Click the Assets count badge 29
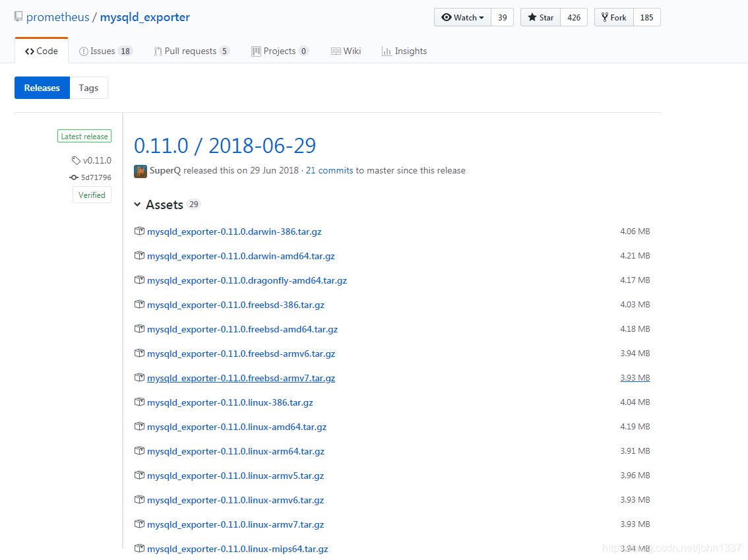Image resolution: width=748 pixels, height=560 pixels. point(193,204)
